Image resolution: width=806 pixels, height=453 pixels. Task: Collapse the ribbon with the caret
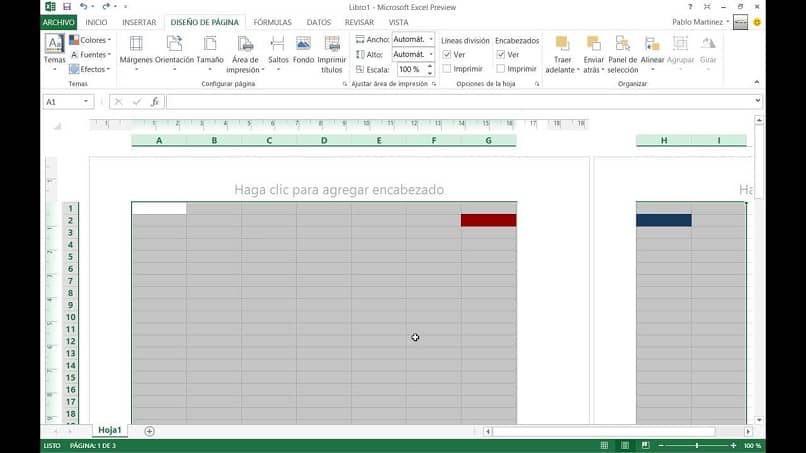coord(757,82)
